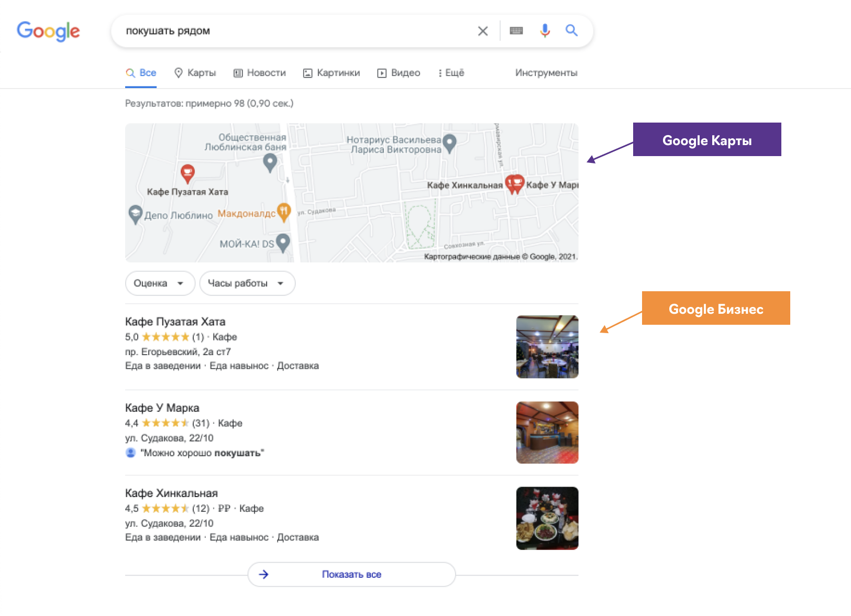Switch to the Картинки tab
Image resolution: width=851 pixels, height=616 pixels.
click(x=332, y=73)
